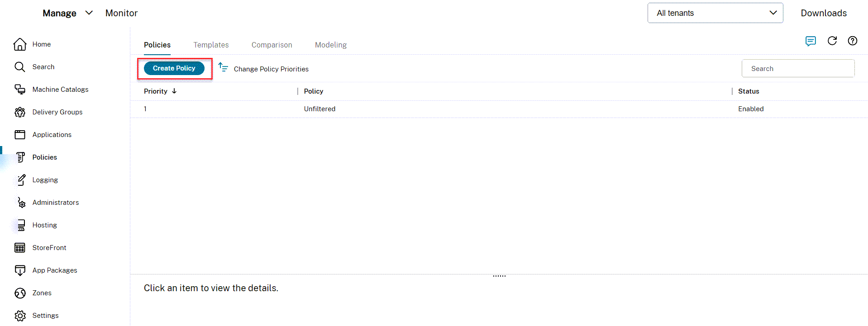Open Applications in sidebar
This screenshot has width=868, height=326.
click(52, 135)
